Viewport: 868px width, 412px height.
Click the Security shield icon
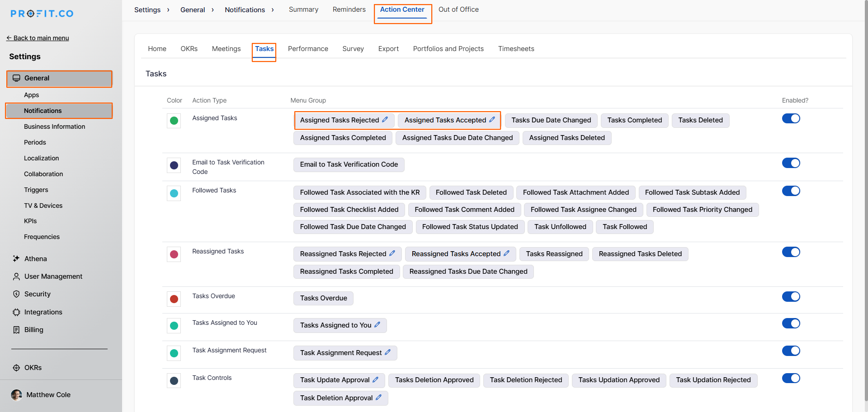coord(16,294)
